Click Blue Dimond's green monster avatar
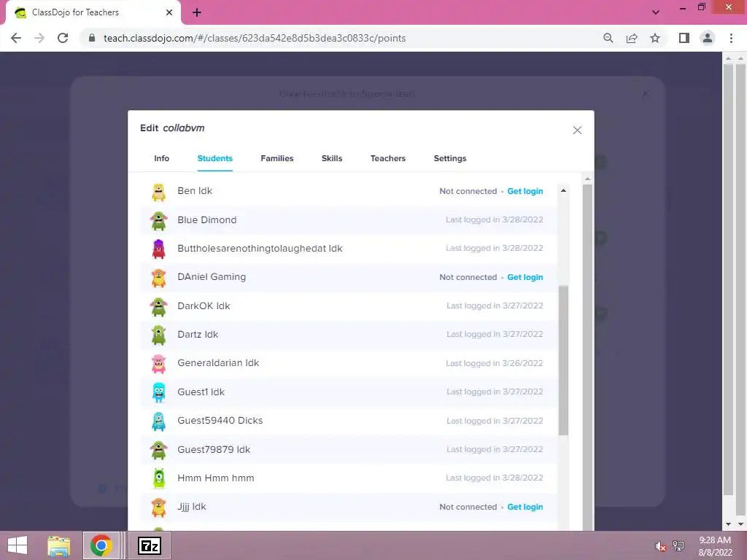 158,220
